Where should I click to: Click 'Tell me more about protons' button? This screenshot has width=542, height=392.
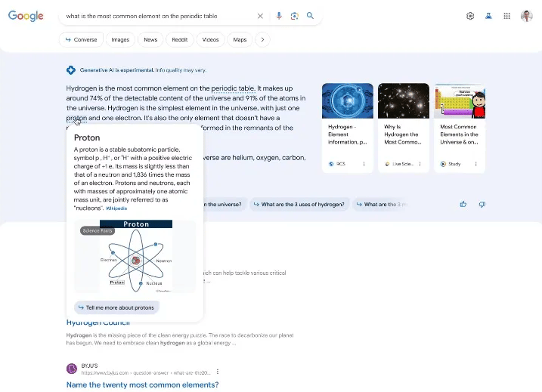coord(116,307)
